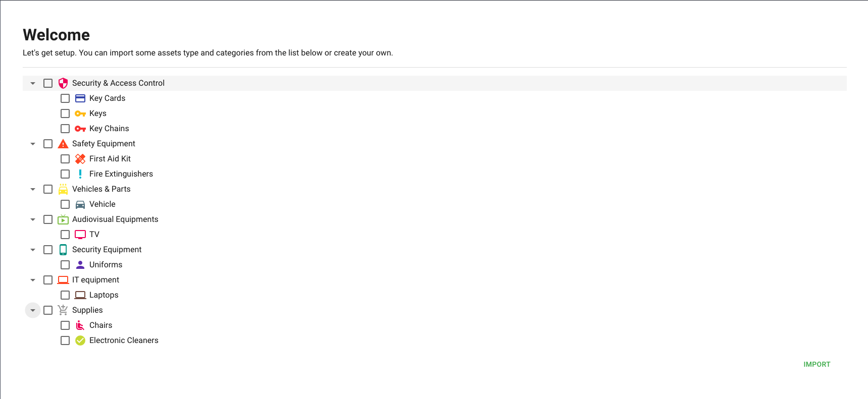Select the Keys checkbox
The height and width of the screenshot is (399, 868).
point(65,113)
